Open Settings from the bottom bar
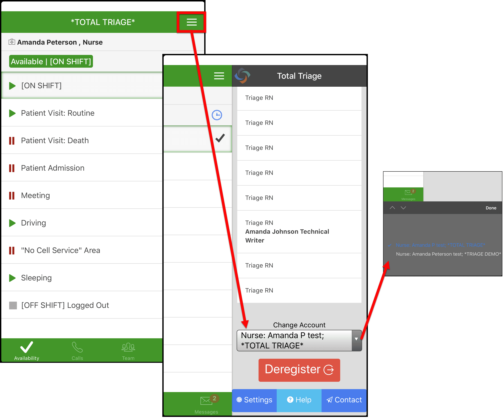504x420 pixels. point(254,400)
